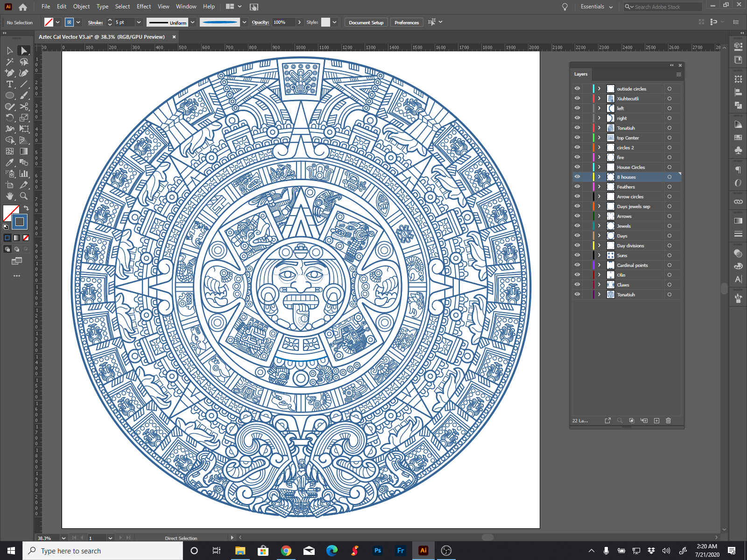Toggle visibility of Claws layer
The image size is (747, 560).
[x=578, y=285]
